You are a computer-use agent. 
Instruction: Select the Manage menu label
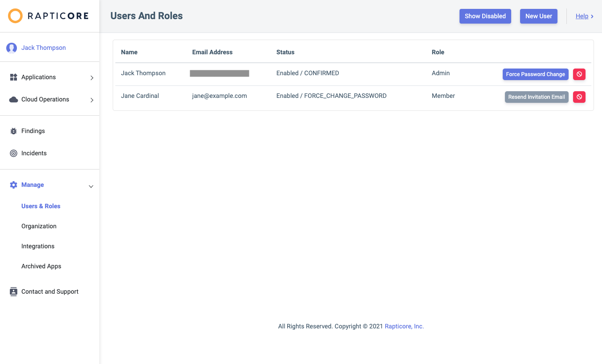tap(33, 185)
